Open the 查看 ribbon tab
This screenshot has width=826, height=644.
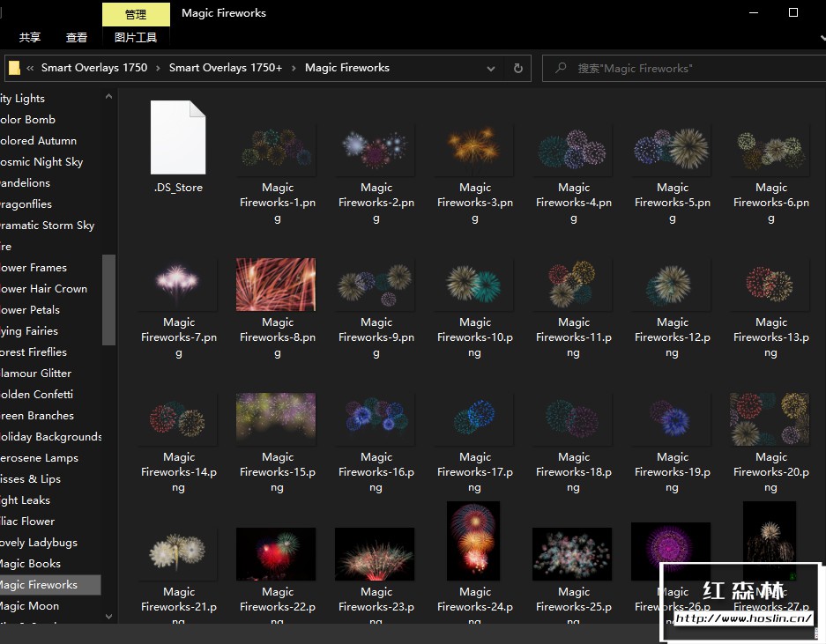(77, 37)
